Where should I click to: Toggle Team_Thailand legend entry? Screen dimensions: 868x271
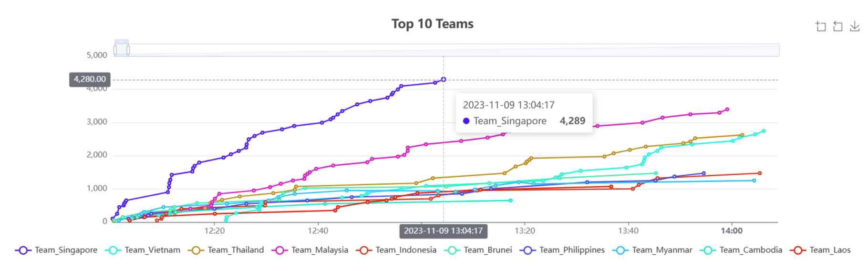(226, 250)
